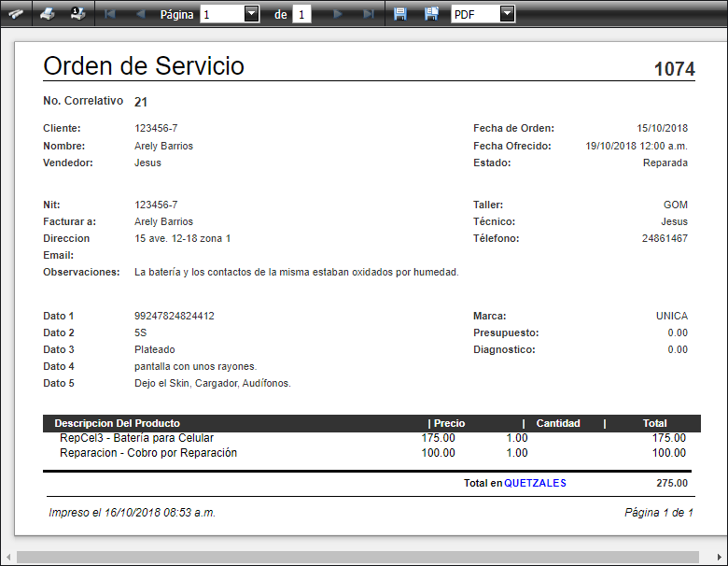The image size is (728, 566).
Task: Open the PDF export format dropdown
Action: 507,14
